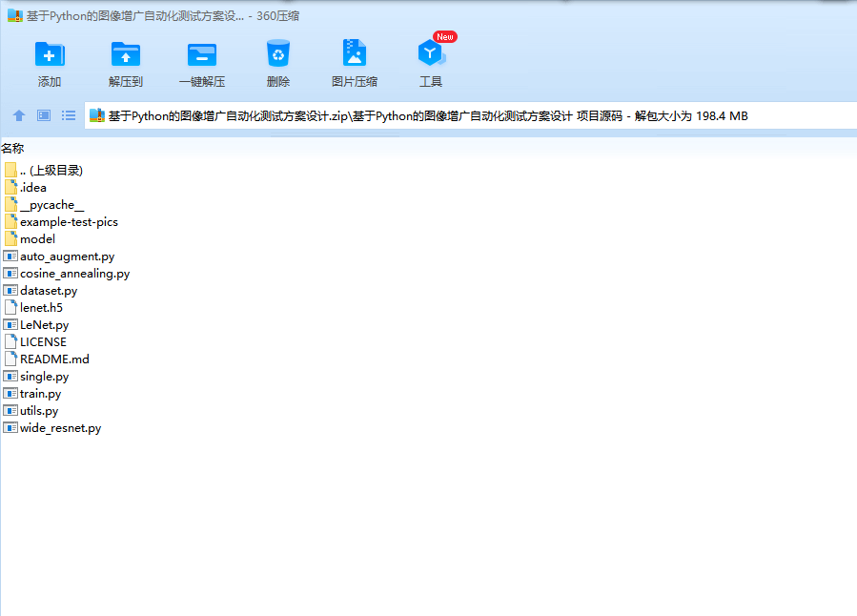Select the 'LICENSE' file name
The image size is (857, 616).
click(43, 342)
